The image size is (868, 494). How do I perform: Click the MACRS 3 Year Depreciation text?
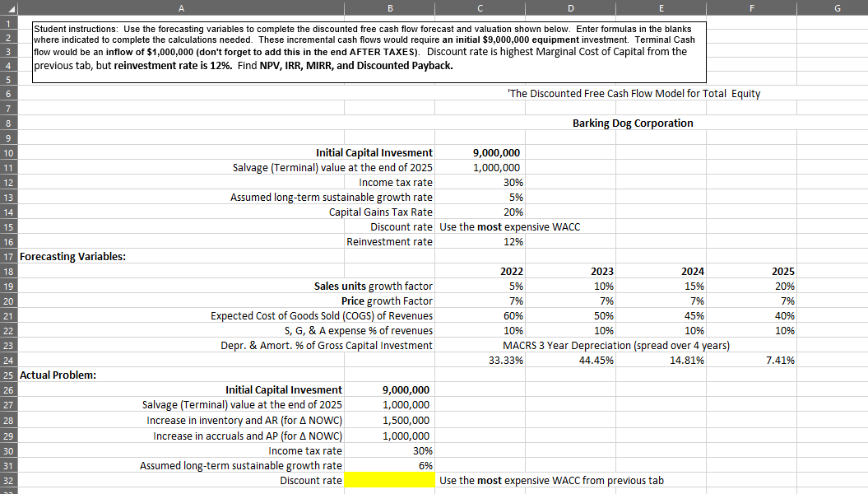point(616,346)
